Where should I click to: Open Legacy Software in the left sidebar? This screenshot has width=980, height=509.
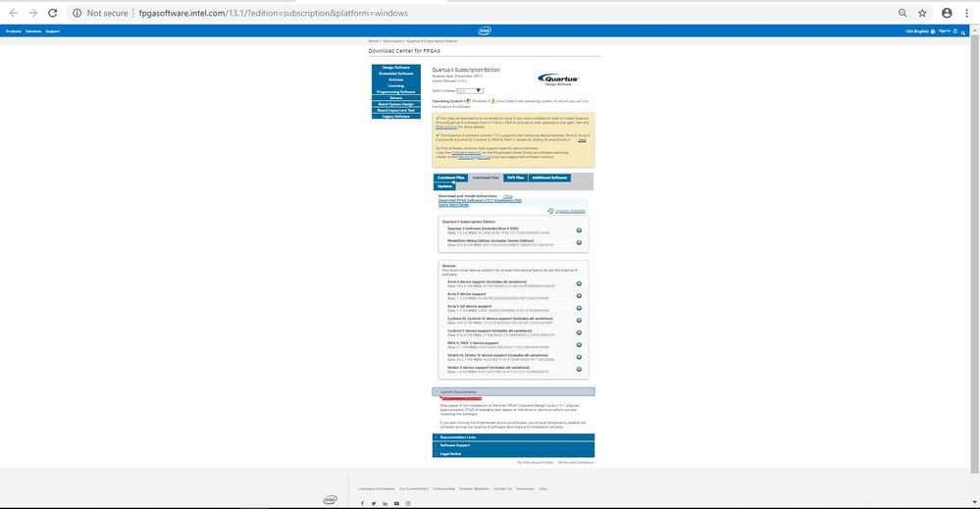coord(396,116)
